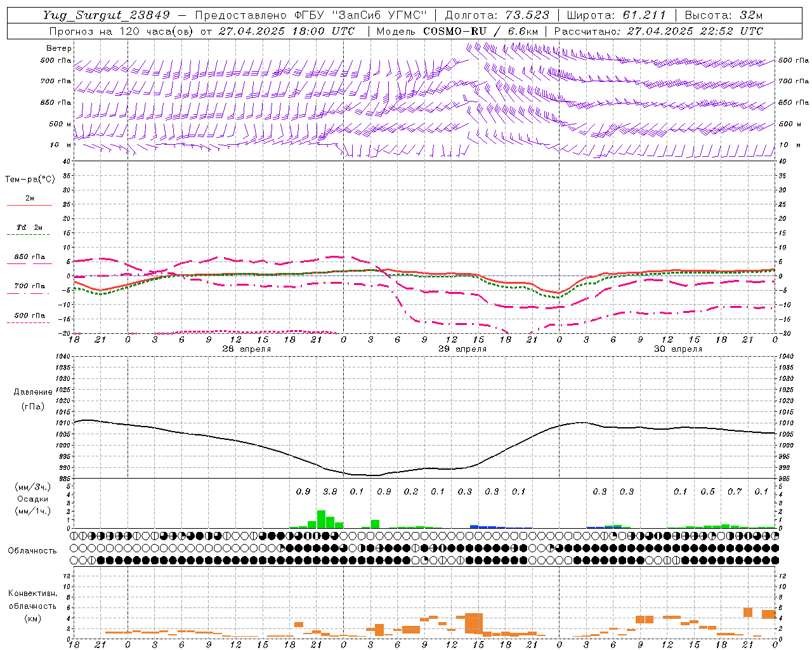Click the 29 апреля date label
This screenshot has height=650, width=812.
click(462, 349)
